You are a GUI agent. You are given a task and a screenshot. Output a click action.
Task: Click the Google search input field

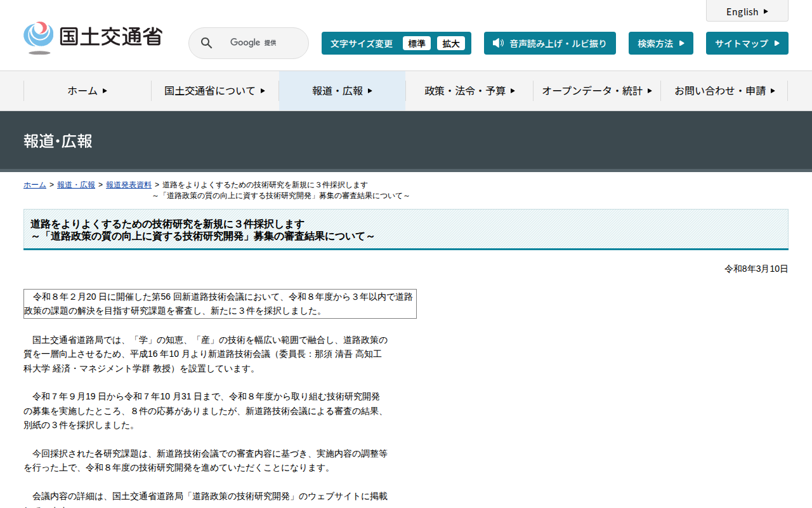(260, 43)
